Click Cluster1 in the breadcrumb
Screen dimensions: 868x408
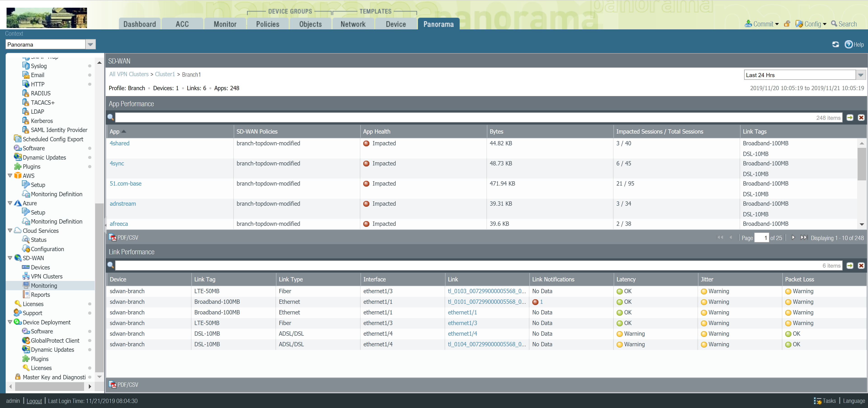tap(165, 74)
